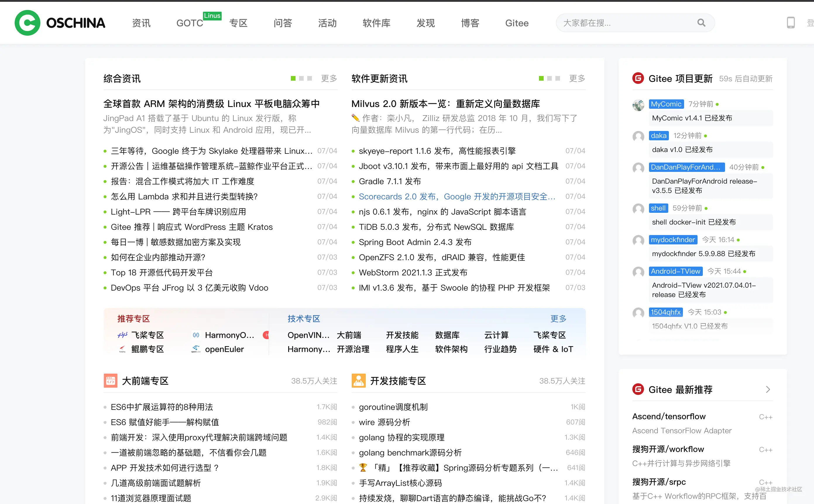Image resolution: width=814 pixels, height=504 pixels.
Task: Open MyComic user avatar
Action: tap(638, 105)
